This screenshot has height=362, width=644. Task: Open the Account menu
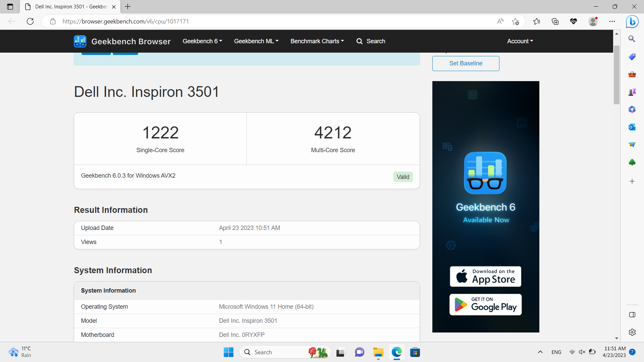(520, 41)
